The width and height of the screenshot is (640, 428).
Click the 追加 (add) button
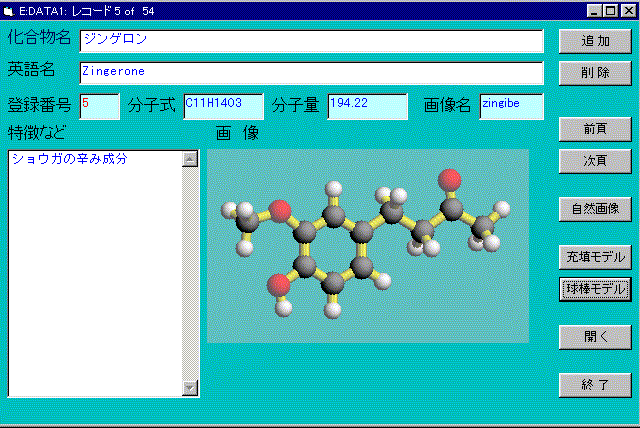point(595,41)
